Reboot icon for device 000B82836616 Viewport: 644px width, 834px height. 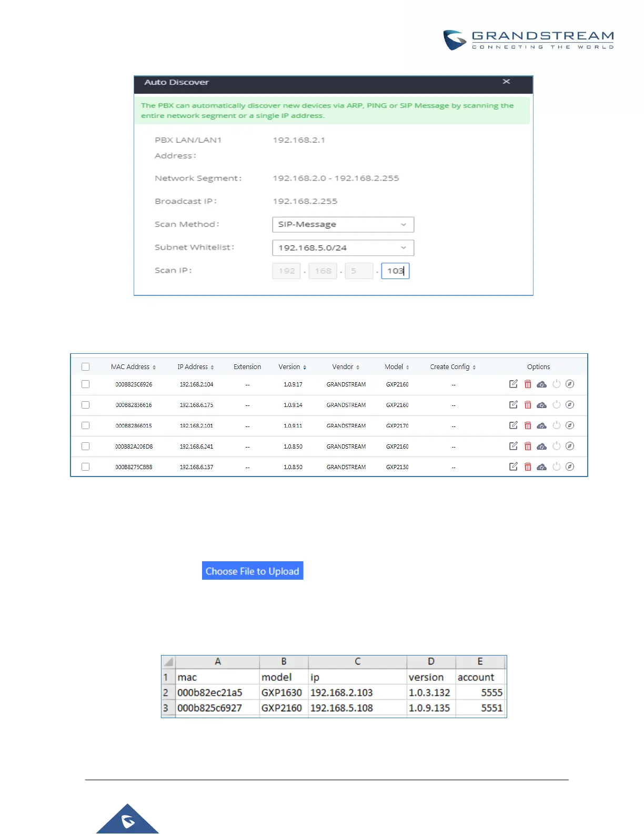click(556, 404)
